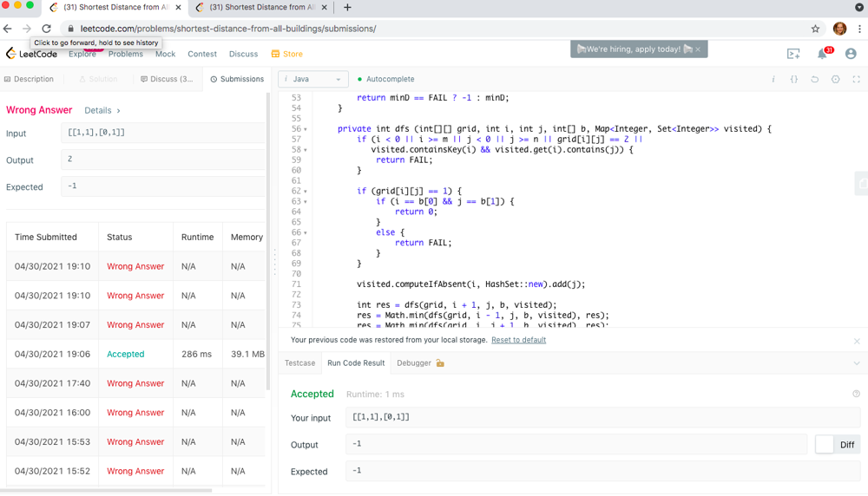Open the Description tab
The image size is (868, 496).
point(30,79)
